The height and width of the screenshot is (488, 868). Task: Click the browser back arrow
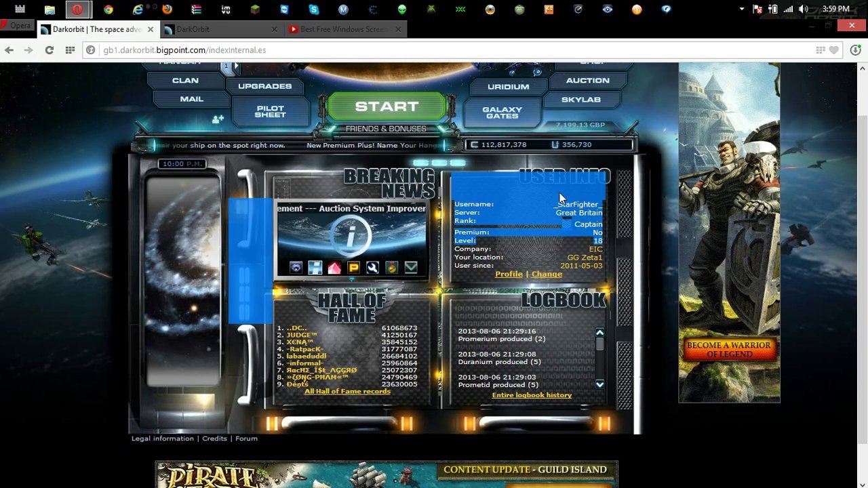point(9,50)
